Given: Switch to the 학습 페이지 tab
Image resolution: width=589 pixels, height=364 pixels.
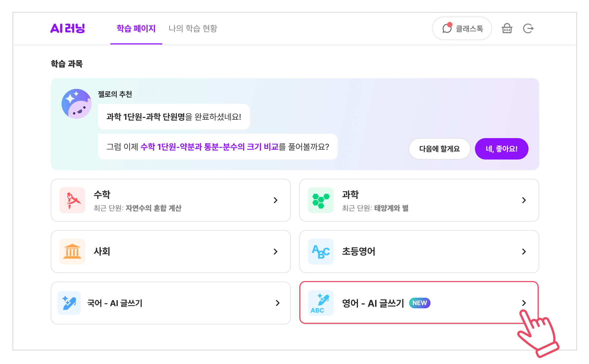Looking at the screenshot, I should click(x=136, y=28).
